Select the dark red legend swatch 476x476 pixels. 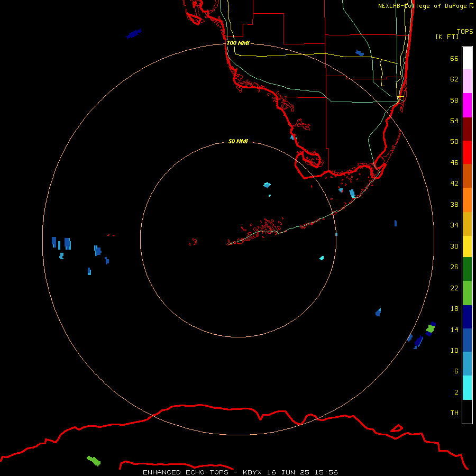(x=467, y=129)
